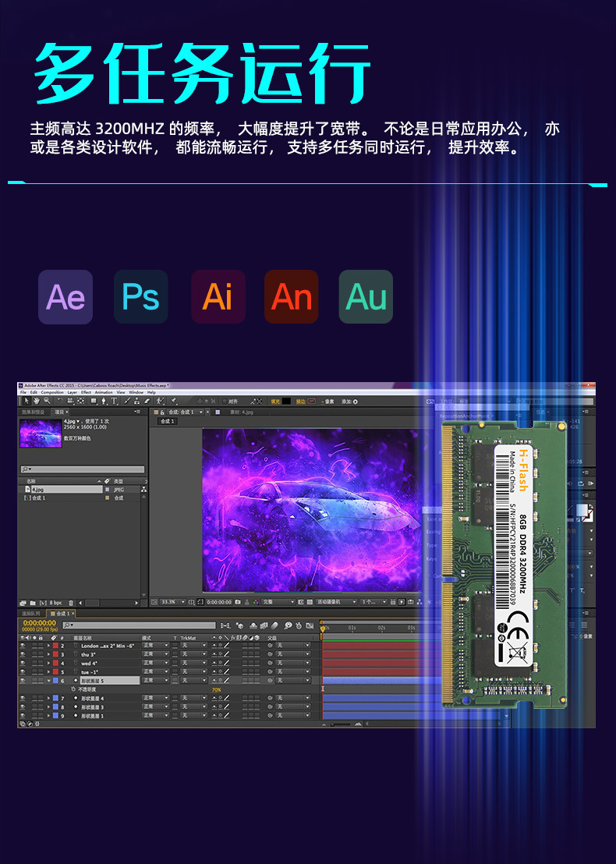
Task: Click the 4.jpg preview thumbnail
Action: point(41,433)
